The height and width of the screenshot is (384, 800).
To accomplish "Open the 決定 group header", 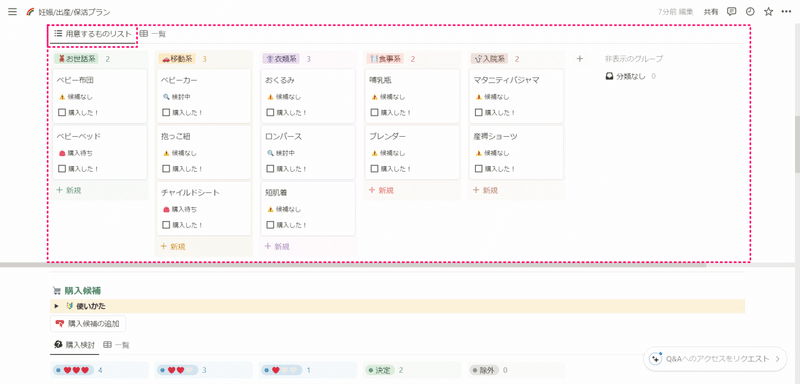I will 379,370.
